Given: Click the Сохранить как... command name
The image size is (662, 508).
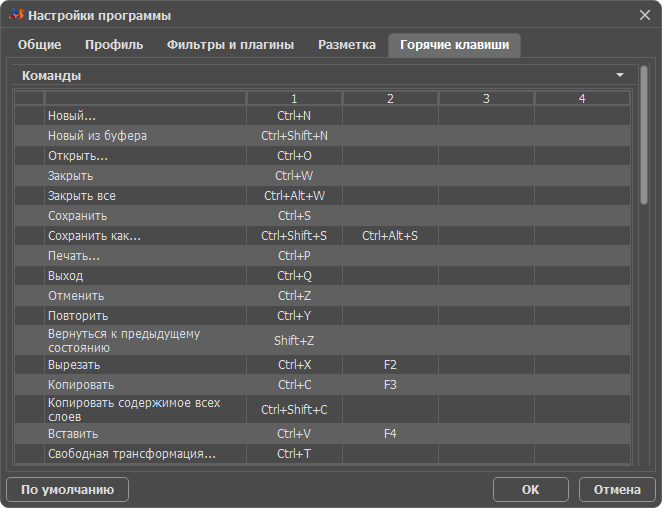Looking at the screenshot, I should (145, 236).
